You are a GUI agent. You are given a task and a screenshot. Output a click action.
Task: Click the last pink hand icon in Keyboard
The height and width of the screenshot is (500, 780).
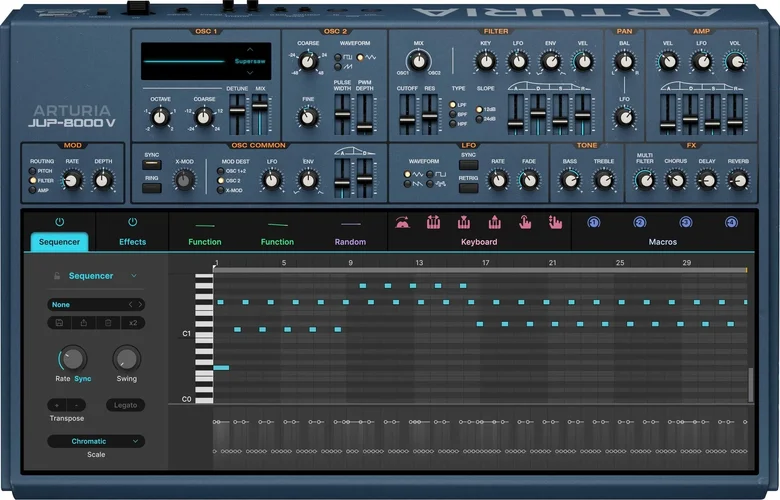pos(556,222)
